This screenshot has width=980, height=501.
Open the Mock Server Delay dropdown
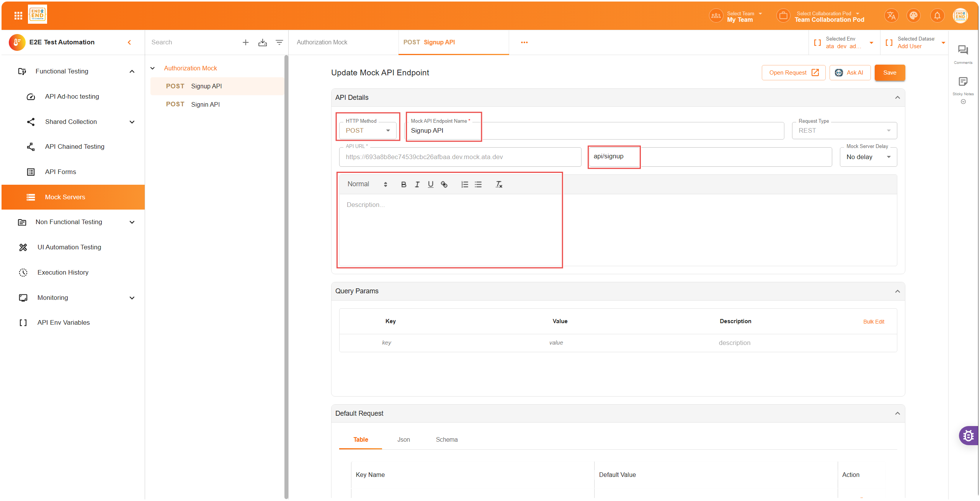tap(868, 157)
